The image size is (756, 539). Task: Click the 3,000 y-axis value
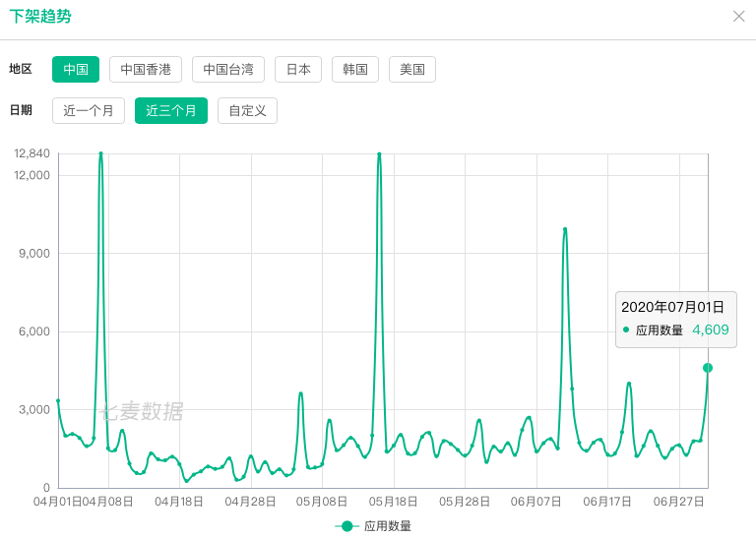[34, 410]
